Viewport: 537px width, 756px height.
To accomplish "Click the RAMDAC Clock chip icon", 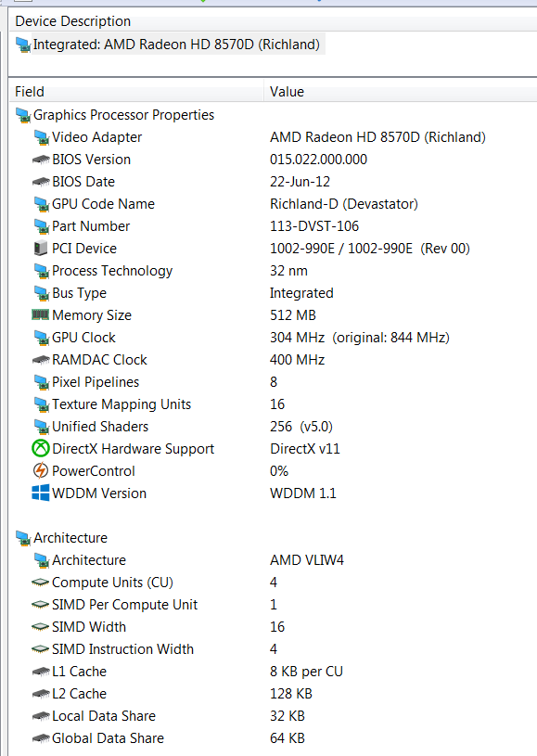I will pos(41,360).
